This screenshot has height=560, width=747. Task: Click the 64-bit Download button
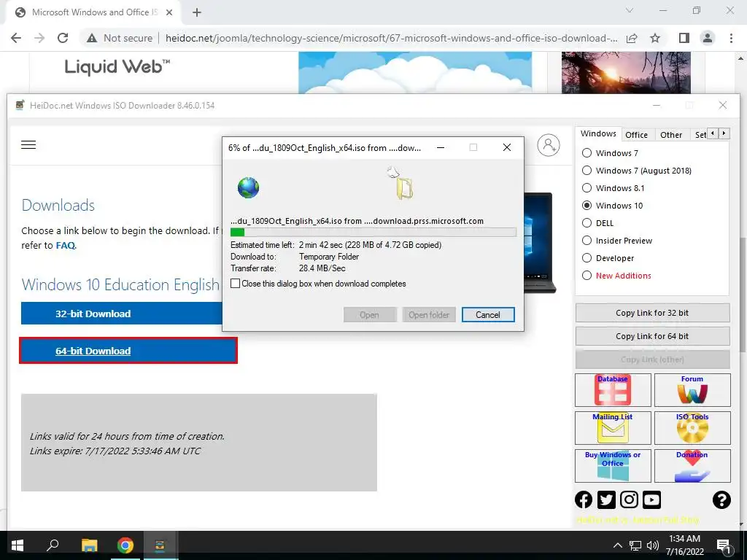point(128,351)
